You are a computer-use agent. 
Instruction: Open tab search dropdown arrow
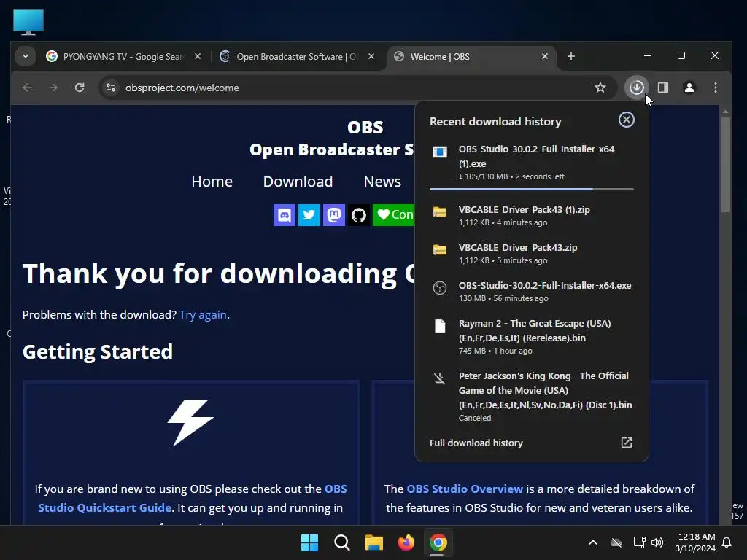click(26, 56)
